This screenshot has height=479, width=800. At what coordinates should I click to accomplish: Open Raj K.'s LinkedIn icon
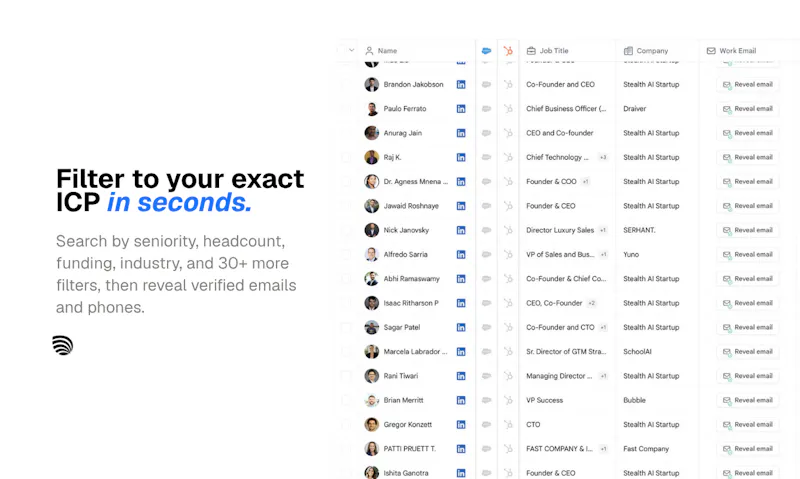(x=461, y=158)
